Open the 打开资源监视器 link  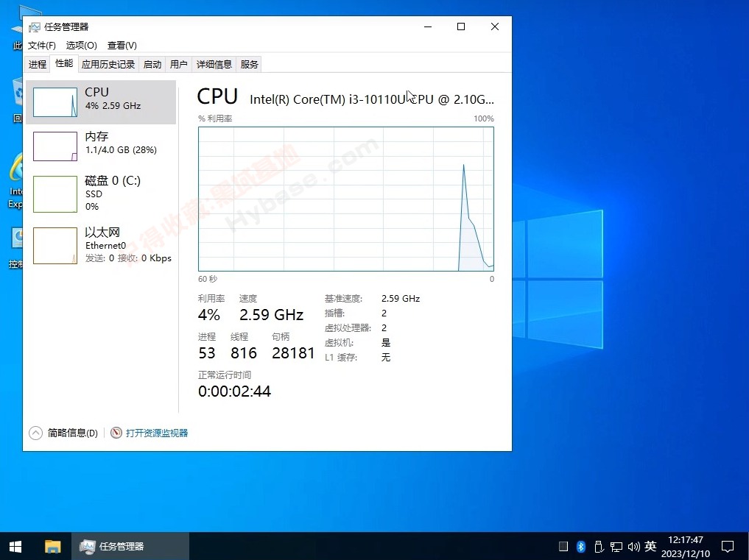click(157, 433)
